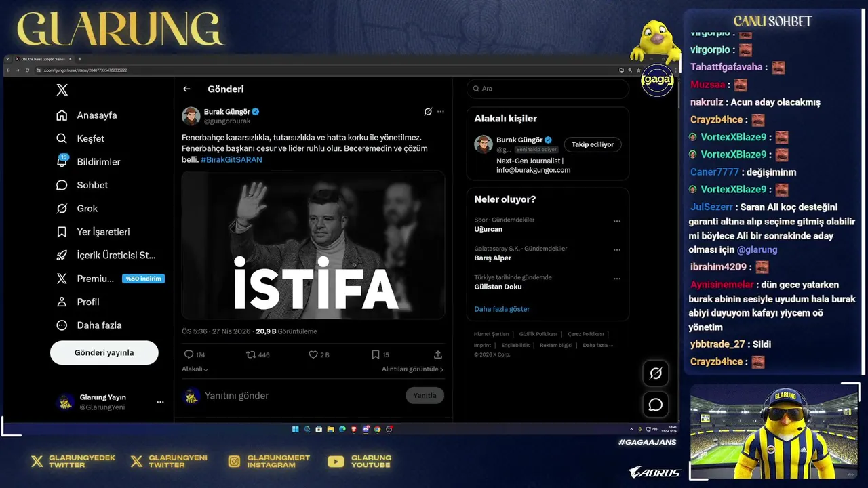Open three-dot menu on the post
This screenshot has height=488, width=868.
click(441, 112)
